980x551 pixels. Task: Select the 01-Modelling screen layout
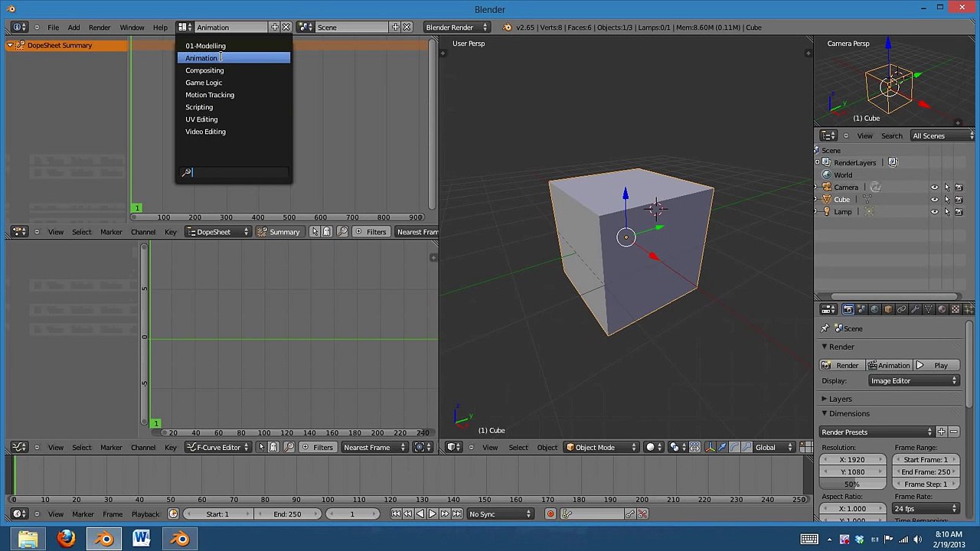(234, 46)
